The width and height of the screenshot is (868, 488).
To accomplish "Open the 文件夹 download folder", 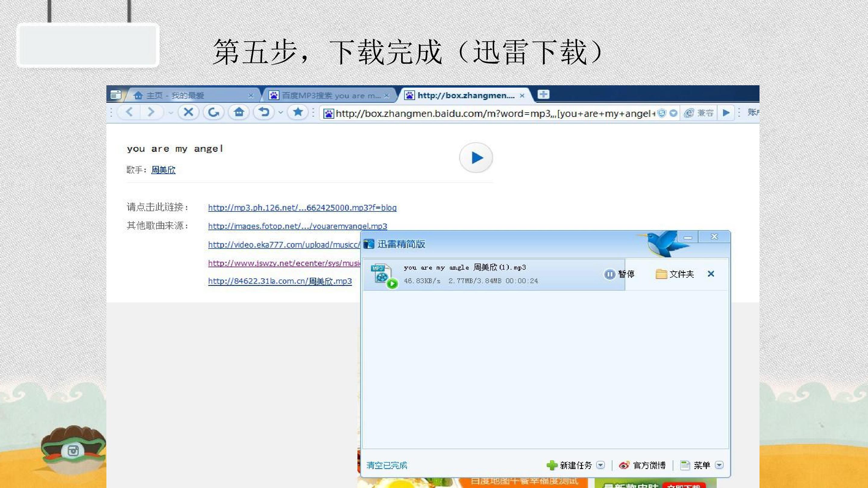I will (x=675, y=274).
